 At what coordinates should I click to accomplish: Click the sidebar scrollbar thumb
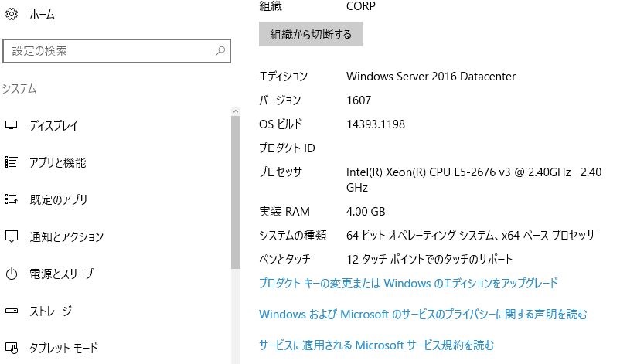pyautogui.click(x=236, y=192)
